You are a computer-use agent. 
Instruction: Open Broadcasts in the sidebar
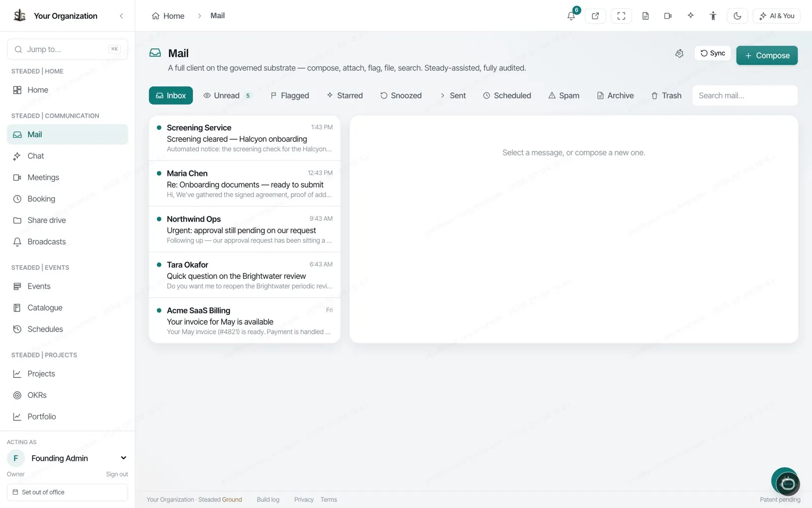pos(67,242)
